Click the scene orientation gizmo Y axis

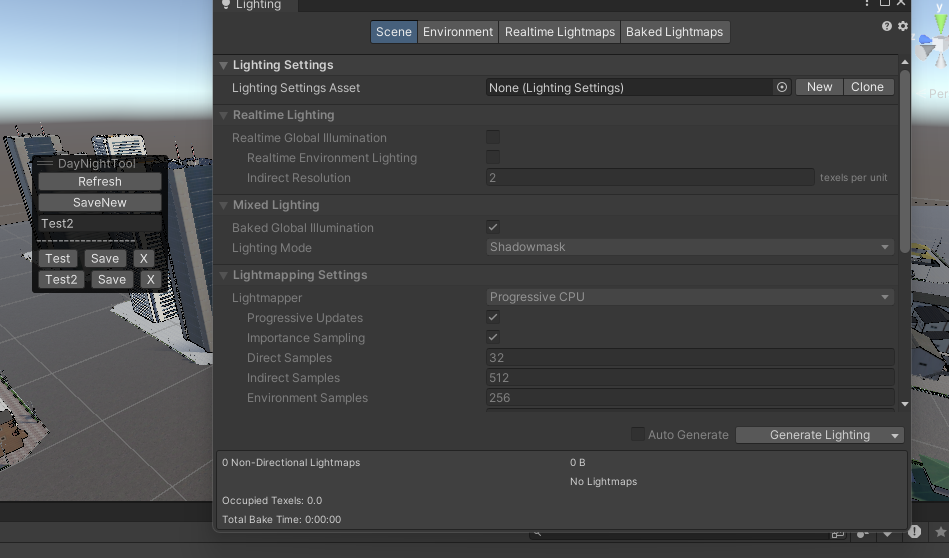click(940, 22)
